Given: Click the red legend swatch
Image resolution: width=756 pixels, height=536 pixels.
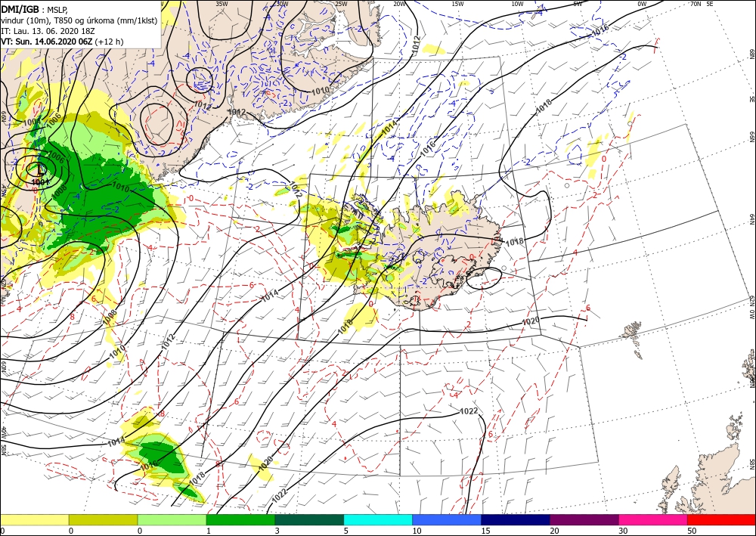Looking at the screenshot, I should coord(721,519).
